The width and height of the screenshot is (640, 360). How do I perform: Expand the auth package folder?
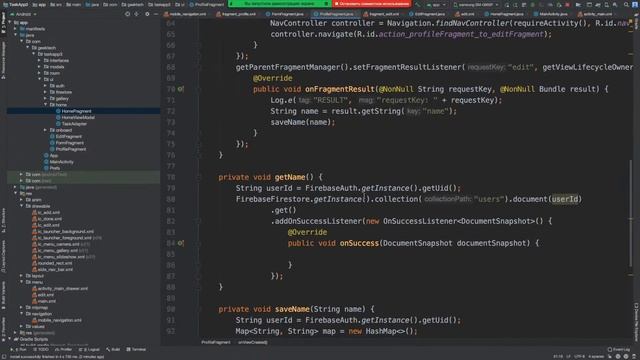(x=45, y=86)
